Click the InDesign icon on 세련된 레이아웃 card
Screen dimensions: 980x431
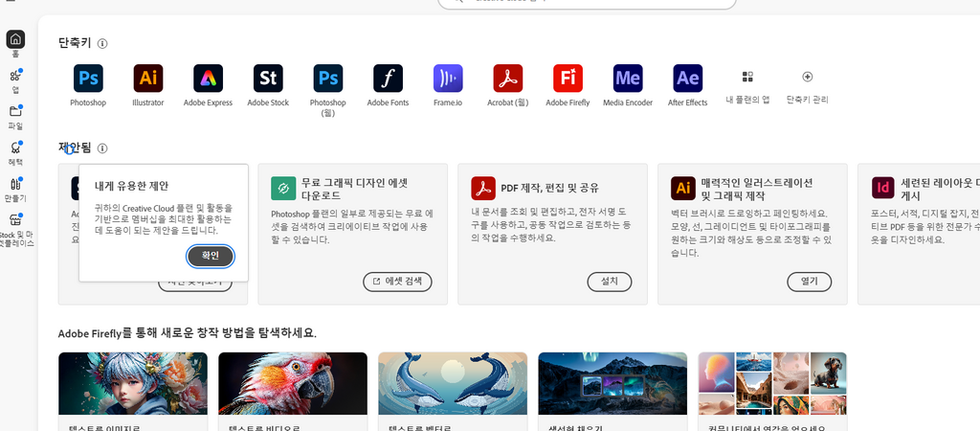[x=883, y=189]
